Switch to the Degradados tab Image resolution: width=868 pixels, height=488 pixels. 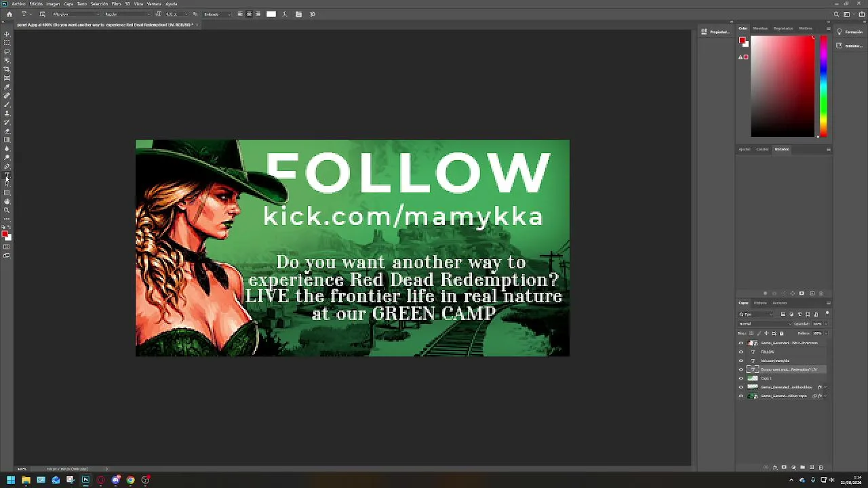(783, 28)
